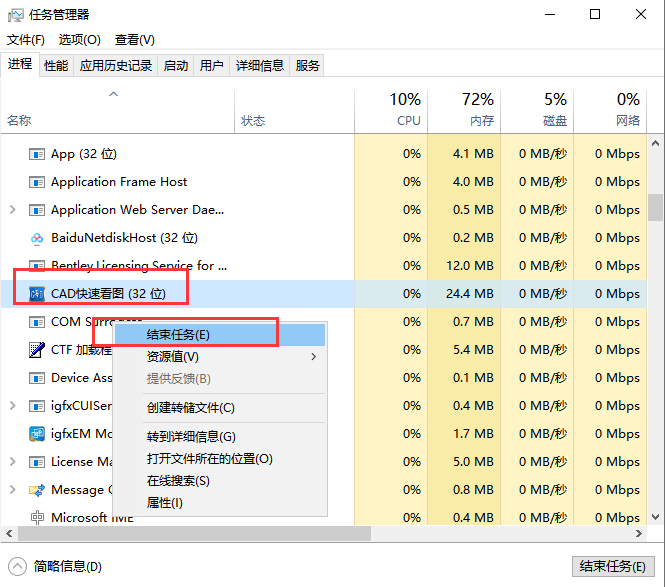This screenshot has height=587, width=665.
Task: Click the igfxEM Module process icon
Action: (37, 434)
